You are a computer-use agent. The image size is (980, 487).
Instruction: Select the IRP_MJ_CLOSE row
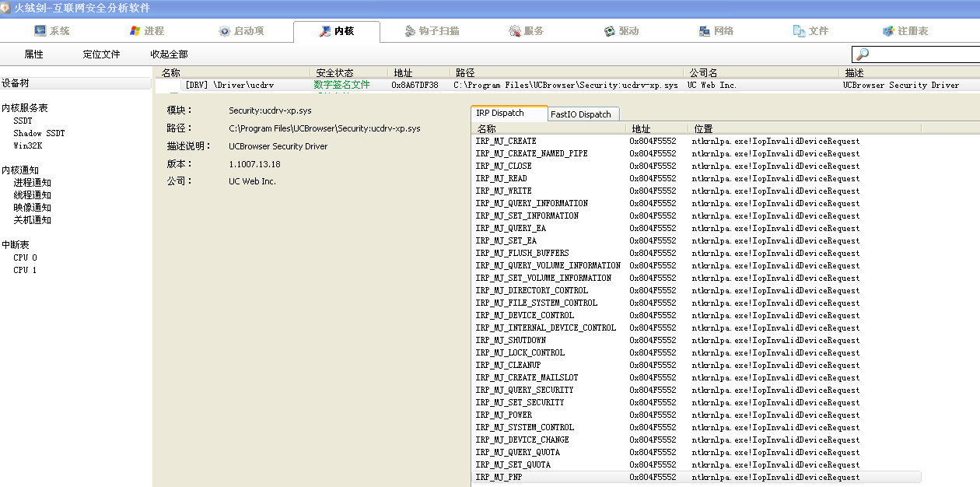pos(696,166)
